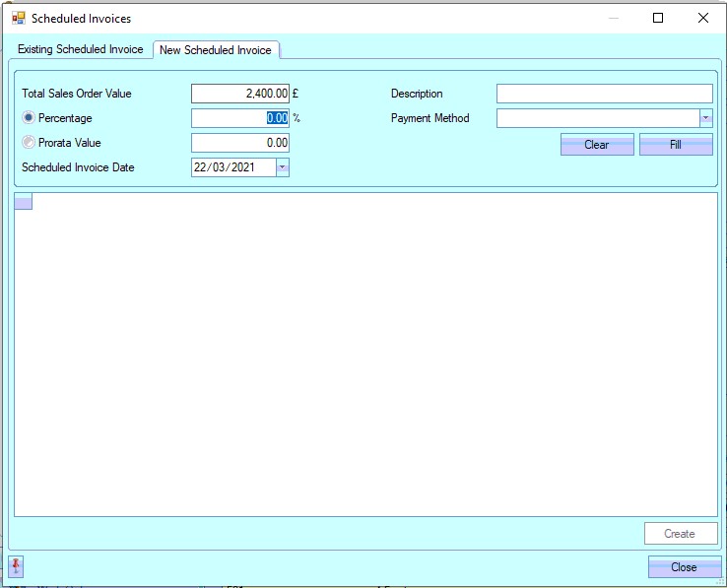Screen dimensions: 727x588
Task: Click the Create button
Action: [x=679, y=534]
